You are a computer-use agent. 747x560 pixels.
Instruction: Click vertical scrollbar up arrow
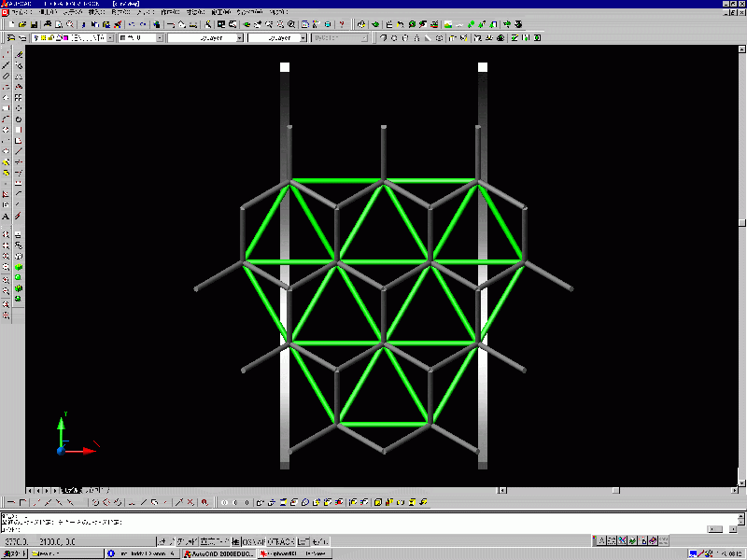pyautogui.click(x=741, y=49)
